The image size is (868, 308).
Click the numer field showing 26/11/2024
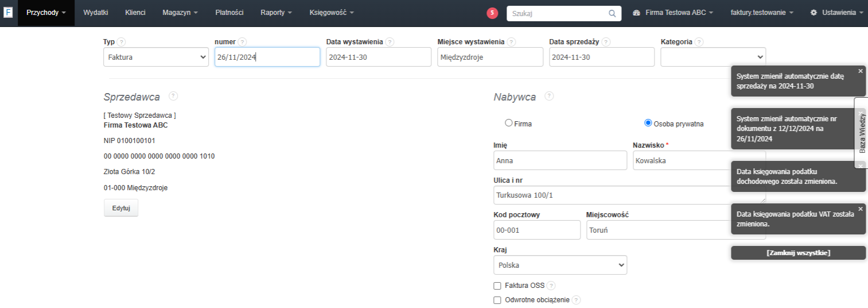coord(267,57)
